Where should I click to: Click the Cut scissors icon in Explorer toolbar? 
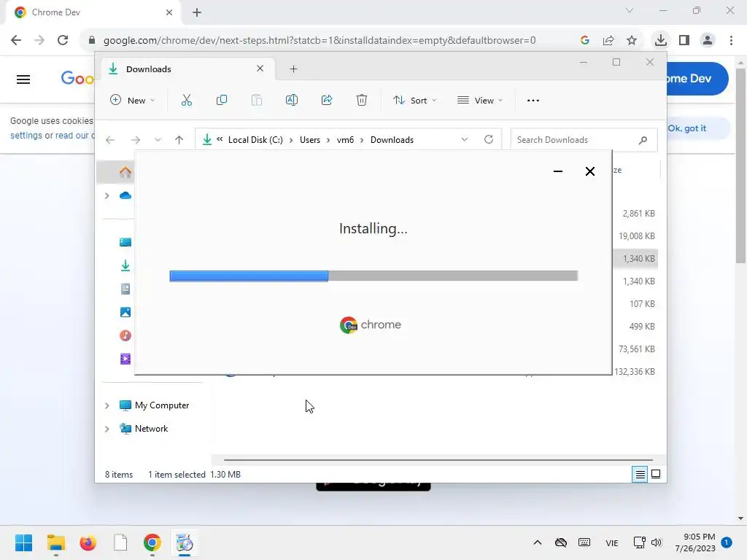[x=186, y=101]
